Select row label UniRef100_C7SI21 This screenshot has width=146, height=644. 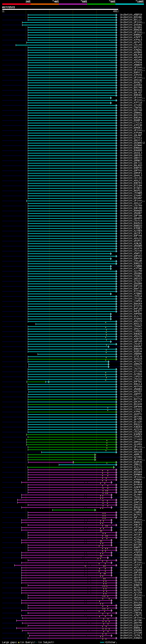coord(131,366)
